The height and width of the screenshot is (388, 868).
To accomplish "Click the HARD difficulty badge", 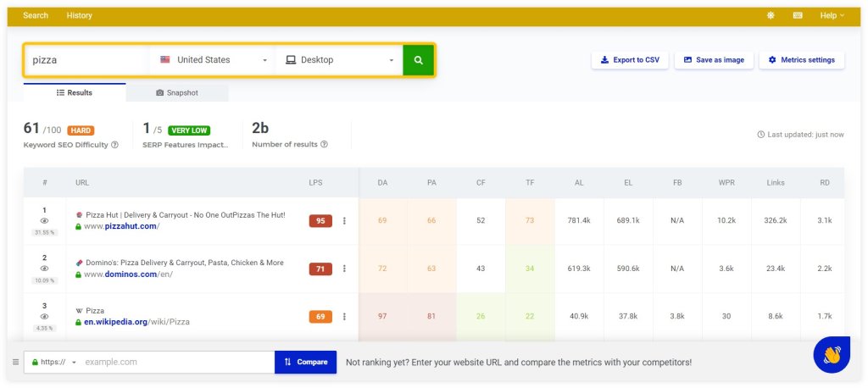I will click(x=81, y=130).
